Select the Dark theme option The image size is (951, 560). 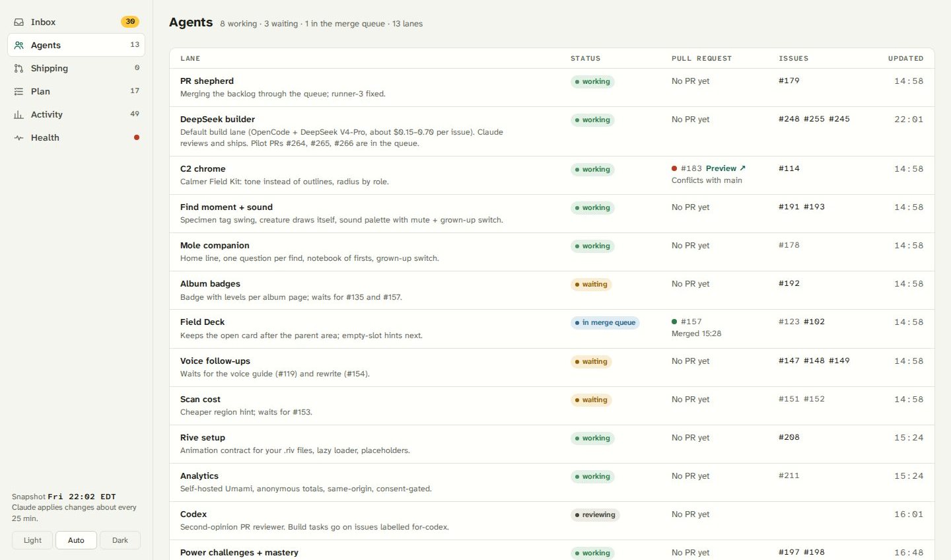click(x=120, y=540)
